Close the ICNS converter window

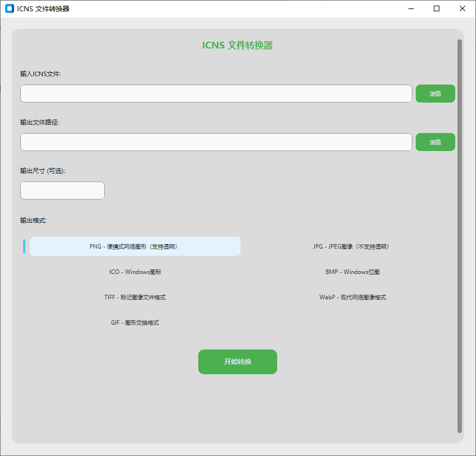click(462, 8)
